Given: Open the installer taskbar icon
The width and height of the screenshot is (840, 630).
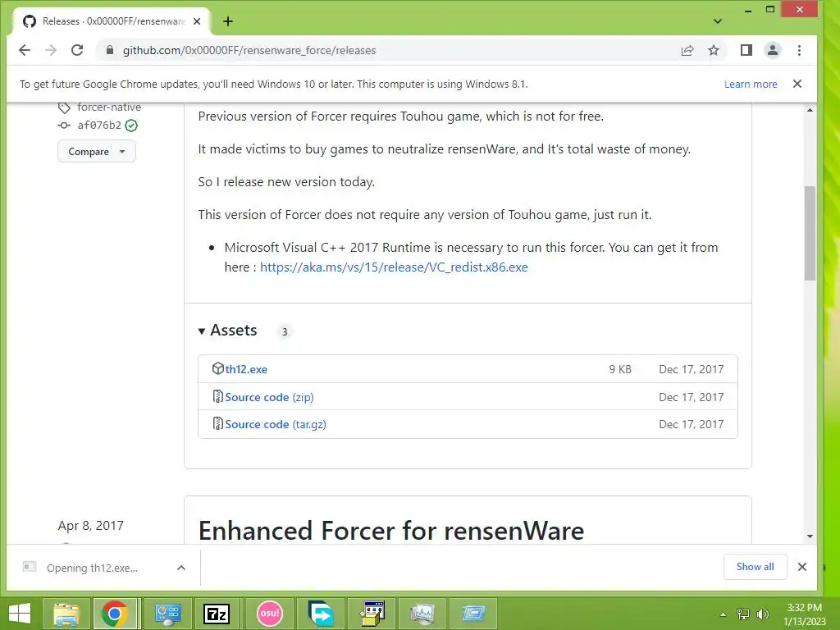Looking at the screenshot, I should (x=372, y=614).
